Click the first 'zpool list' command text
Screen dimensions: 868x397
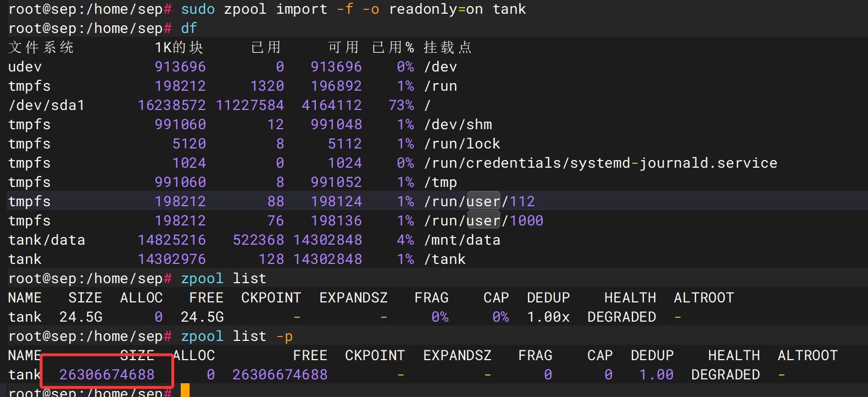click(224, 279)
